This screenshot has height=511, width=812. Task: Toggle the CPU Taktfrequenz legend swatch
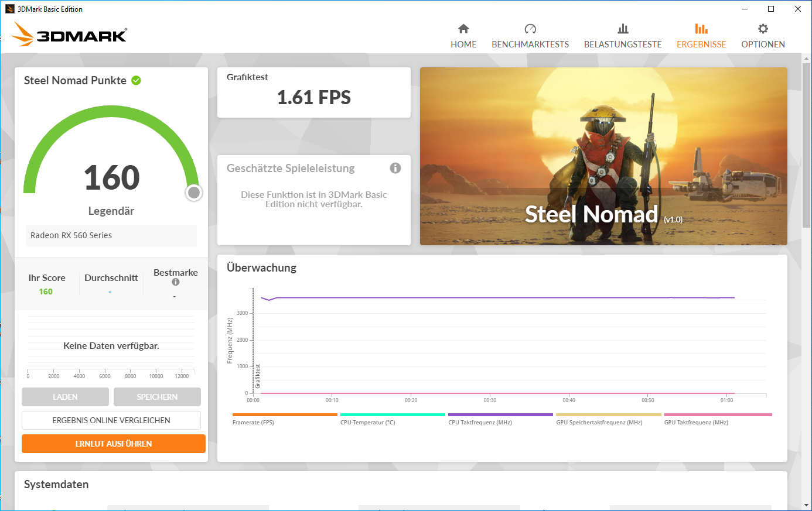point(500,414)
